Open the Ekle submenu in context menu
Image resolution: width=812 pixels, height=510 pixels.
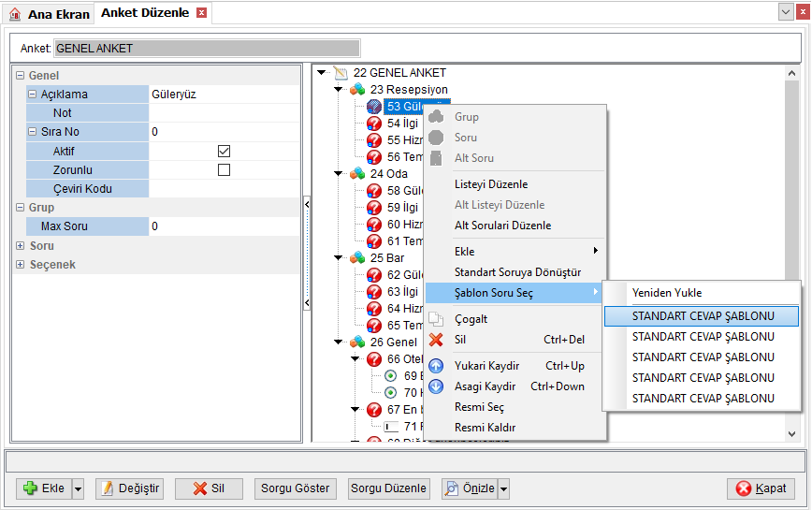click(515, 252)
